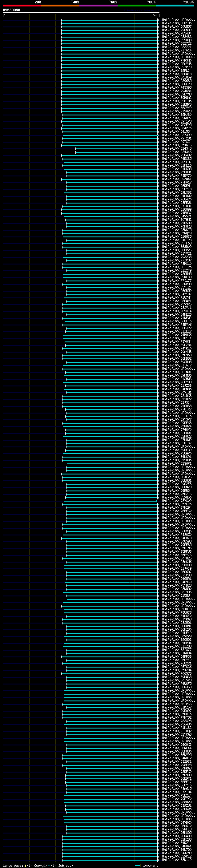
Task: Select the UniRef100_Q01F37 label
Action: pos(177,162)
